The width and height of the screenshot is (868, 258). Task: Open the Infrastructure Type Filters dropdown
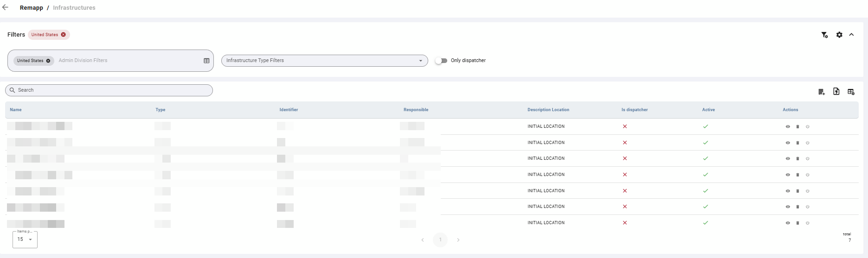(x=324, y=61)
